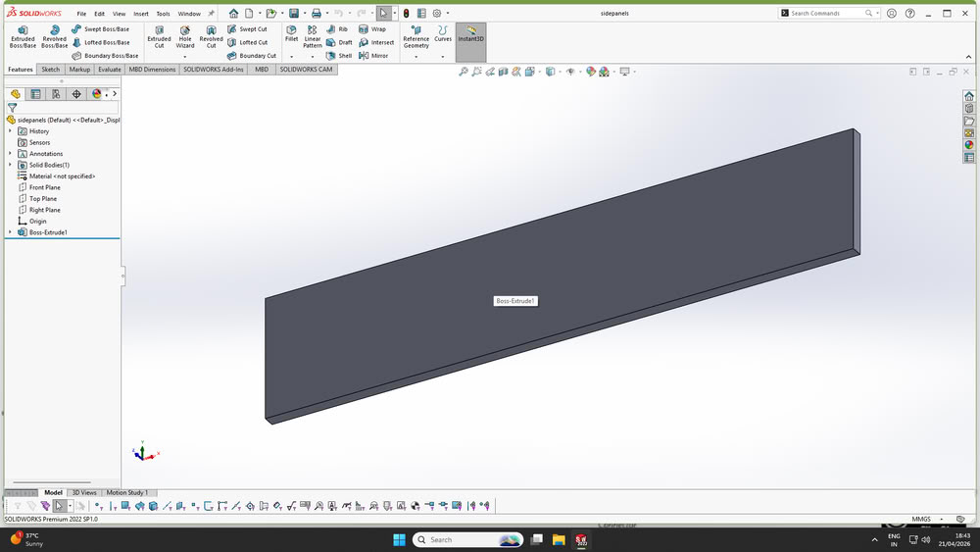Viewport: 980px width, 552px height.
Task: Select the Boundary Boss/Base tool
Action: 105,56
